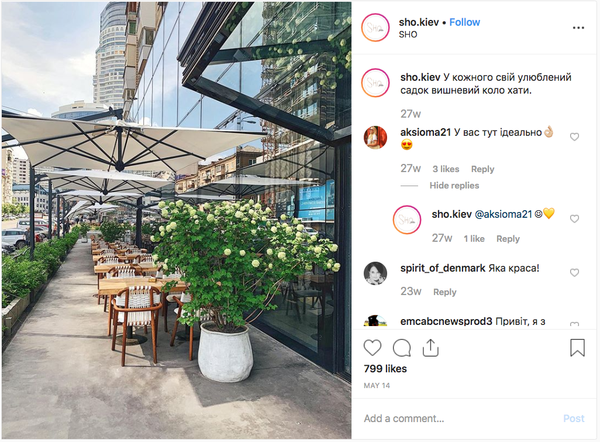Submit comment with the Post button
Screen dimensions: 600x442
pyautogui.click(x=574, y=418)
